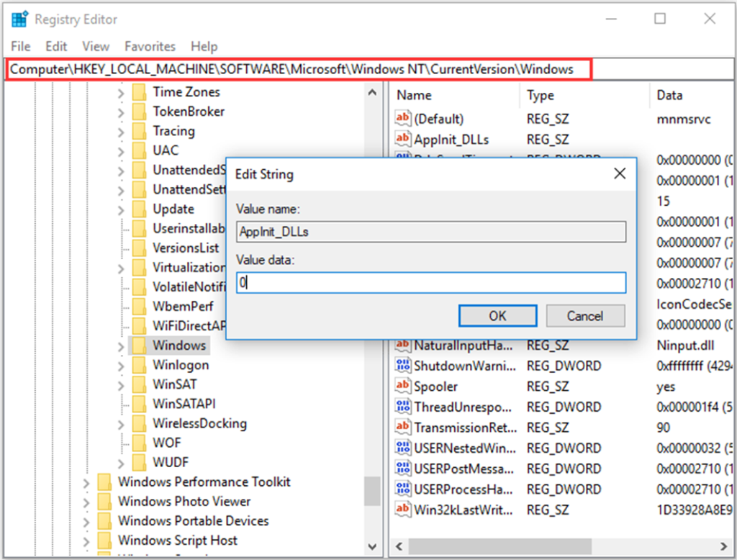Open the Help menu

(204, 47)
